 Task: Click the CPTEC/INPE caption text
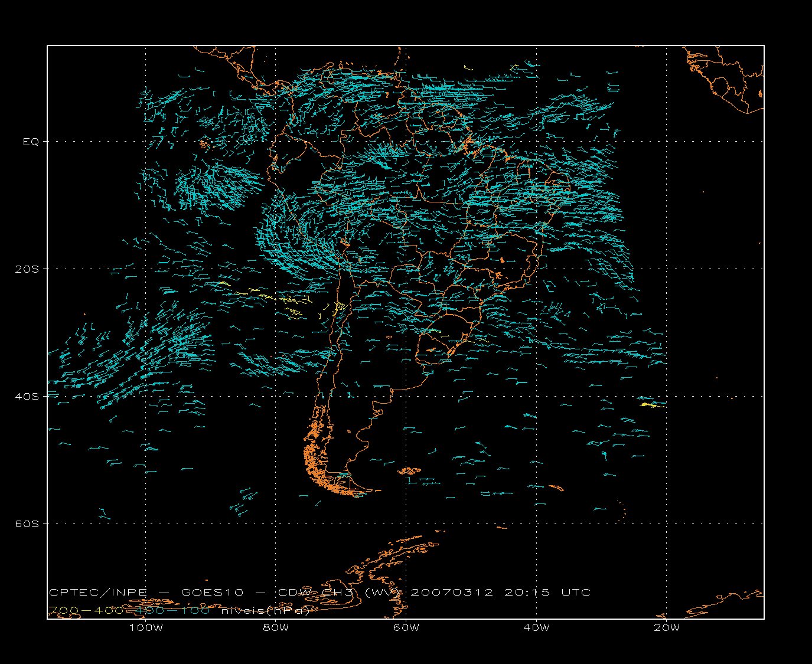(99, 592)
